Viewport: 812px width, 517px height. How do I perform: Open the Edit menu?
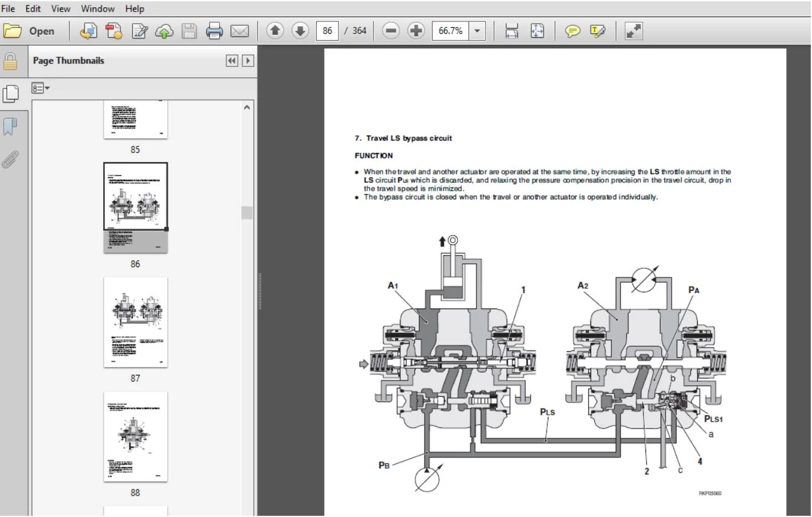[x=33, y=9]
